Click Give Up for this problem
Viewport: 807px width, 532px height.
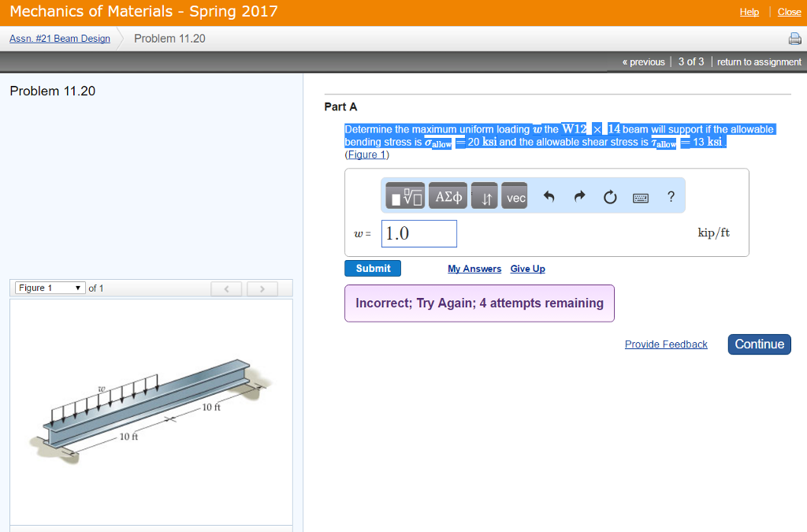[527, 269]
